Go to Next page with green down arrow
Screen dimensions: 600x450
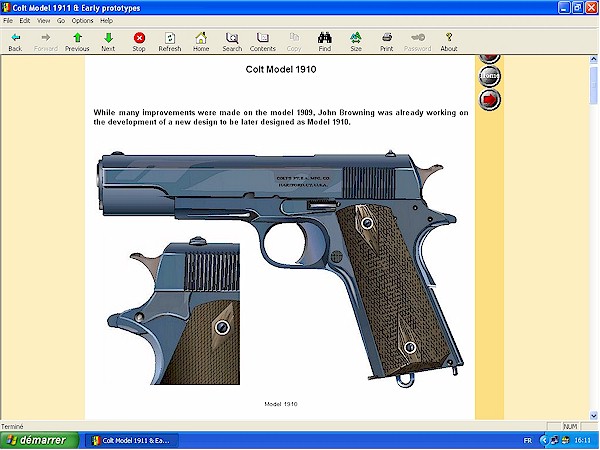[108, 38]
